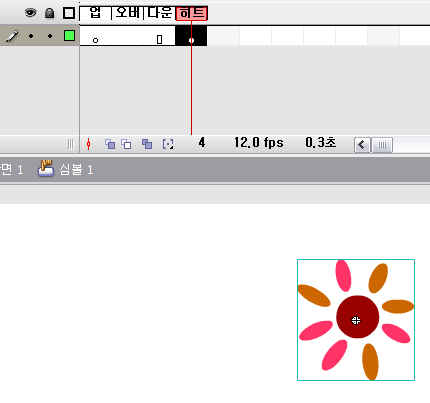Enable edit multiple frames
The height and width of the screenshot is (403, 430).
147,144
